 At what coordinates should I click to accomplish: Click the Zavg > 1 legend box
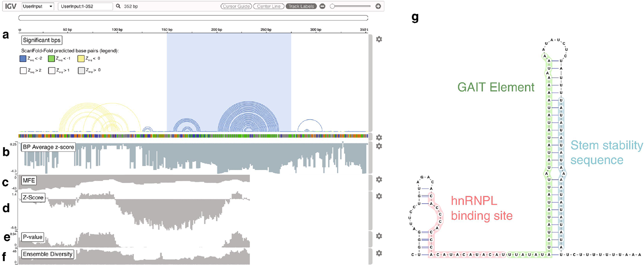[52, 71]
